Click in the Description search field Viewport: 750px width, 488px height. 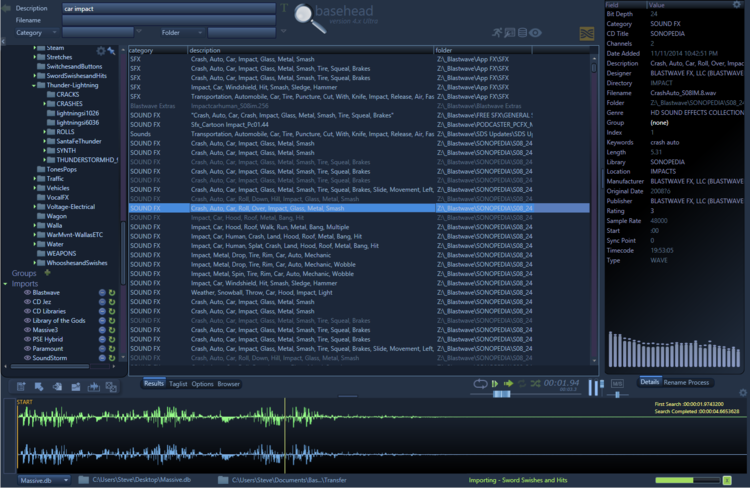168,8
